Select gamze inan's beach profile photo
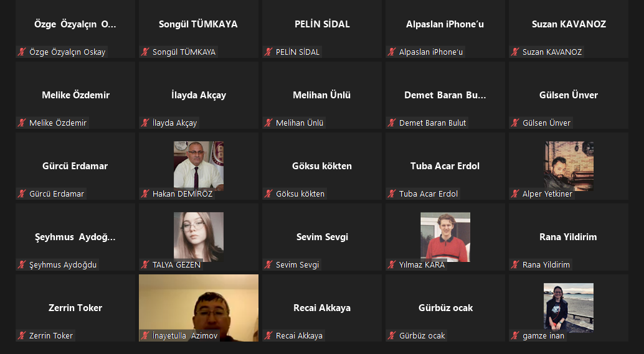Screen dimensions: 644x354 (569, 307)
